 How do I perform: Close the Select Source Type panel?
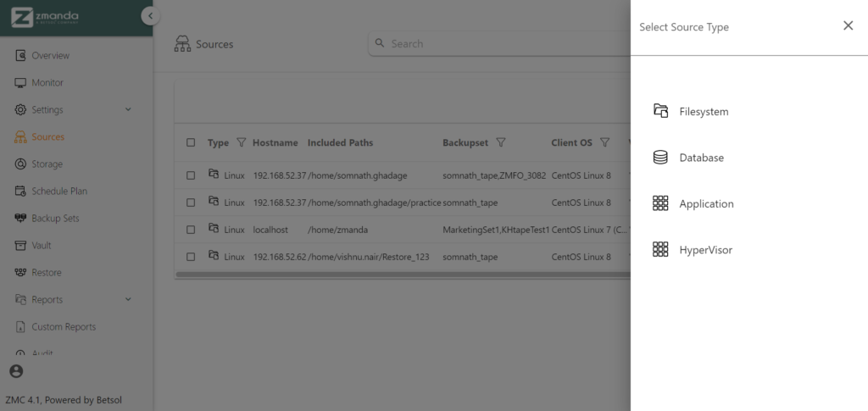click(x=848, y=25)
